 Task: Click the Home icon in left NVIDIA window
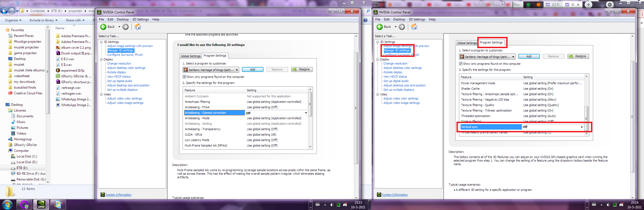pyautogui.click(x=138, y=27)
